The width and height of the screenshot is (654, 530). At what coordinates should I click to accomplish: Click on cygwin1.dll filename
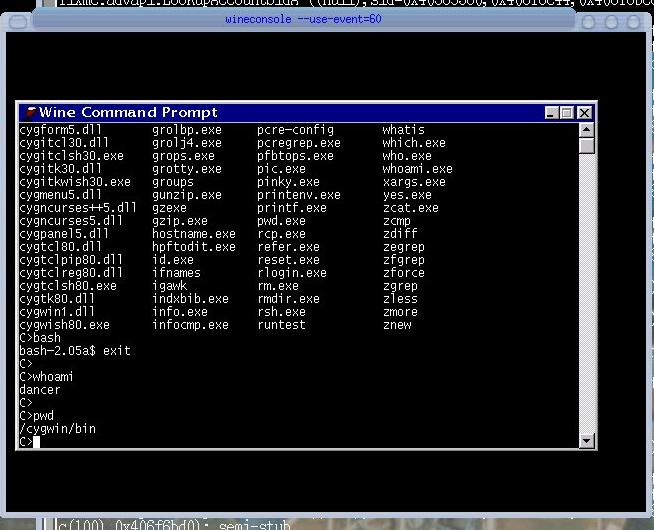[x=57, y=311]
